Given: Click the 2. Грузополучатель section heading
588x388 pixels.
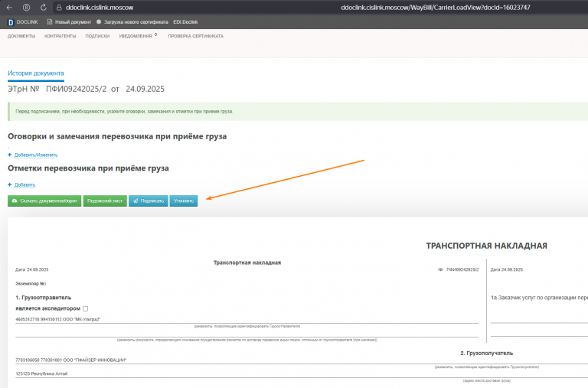Looking at the screenshot, I should coord(486,353).
